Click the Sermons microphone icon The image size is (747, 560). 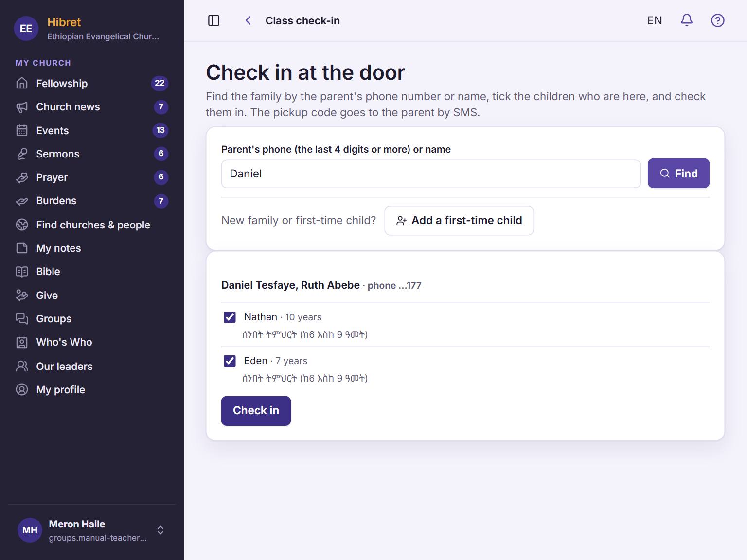pyautogui.click(x=22, y=154)
